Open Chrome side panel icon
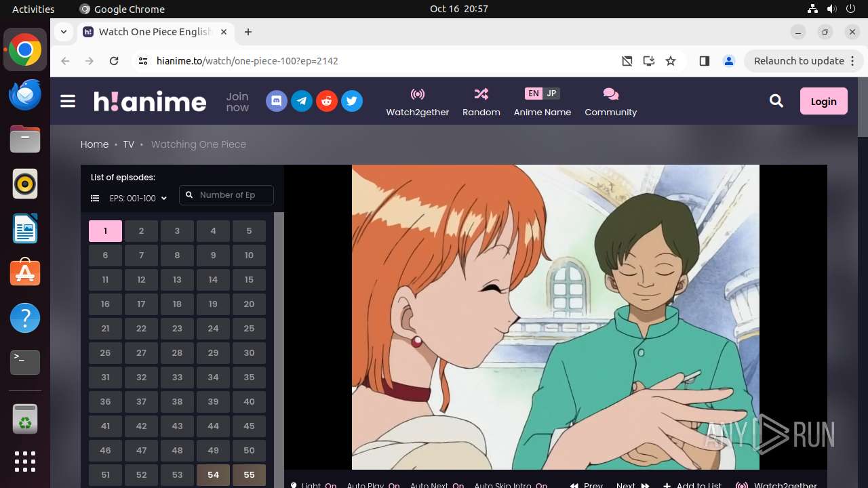Viewport: 868px width, 488px height. point(704,61)
